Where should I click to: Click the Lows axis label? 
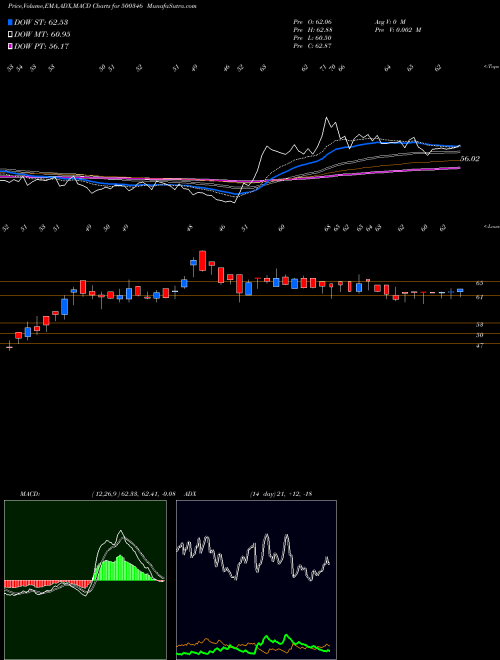(x=491, y=226)
